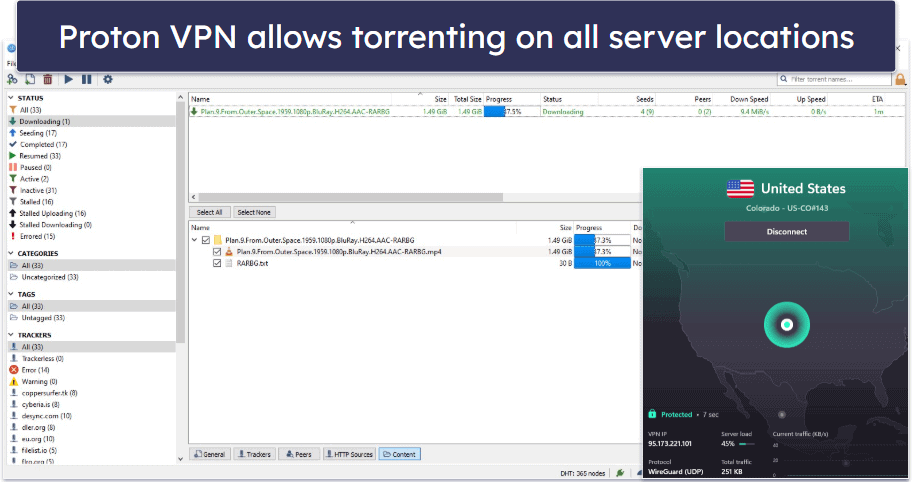Viewport: 912px width, 482px height.
Task: Click the Pause icon in toolbar
Action: coord(87,79)
